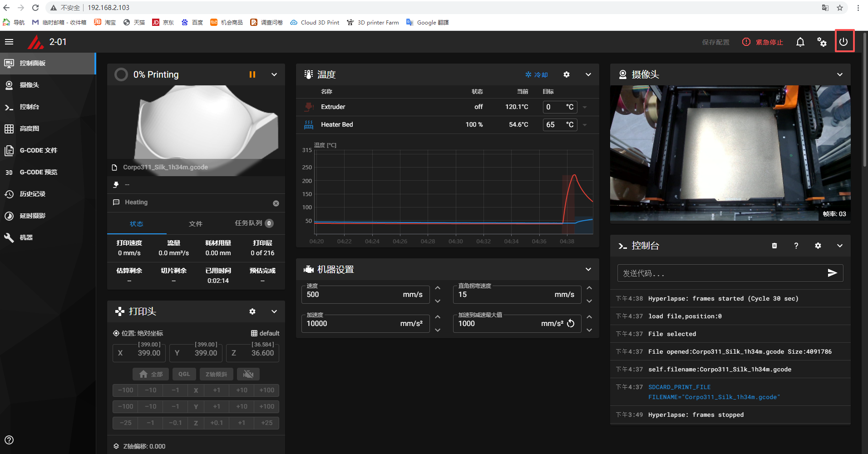868x454 pixels.
Task: Click the motors off icon button
Action: click(x=248, y=374)
